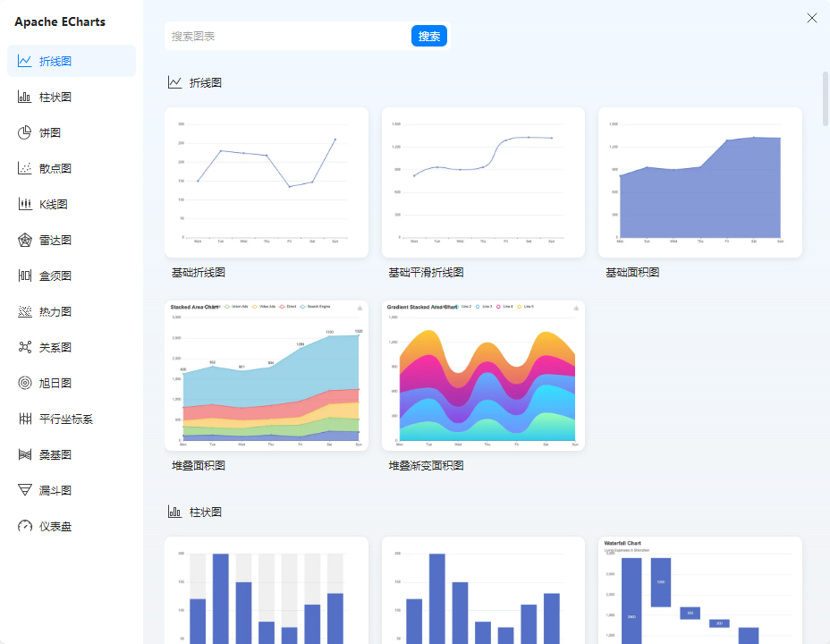The image size is (830, 644).
Task: Click the 搜索 search button
Action: pyautogui.click(x=429, y=36)
